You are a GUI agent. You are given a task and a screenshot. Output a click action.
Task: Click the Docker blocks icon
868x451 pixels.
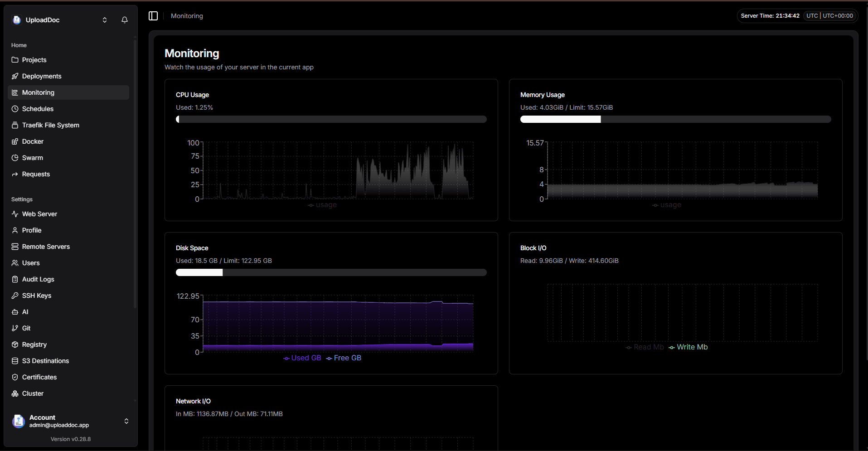[x=15, y=141]
